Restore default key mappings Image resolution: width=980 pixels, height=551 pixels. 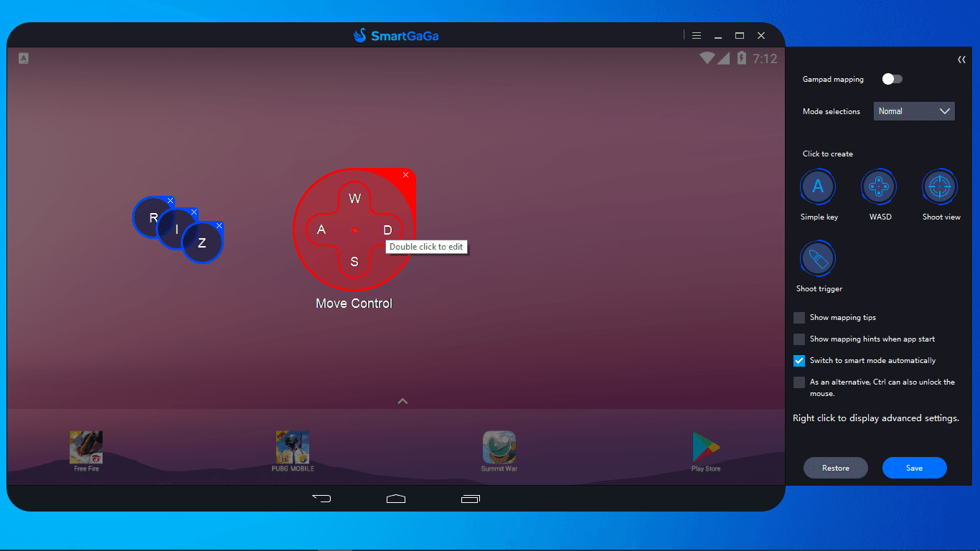(x=835, y=467)
